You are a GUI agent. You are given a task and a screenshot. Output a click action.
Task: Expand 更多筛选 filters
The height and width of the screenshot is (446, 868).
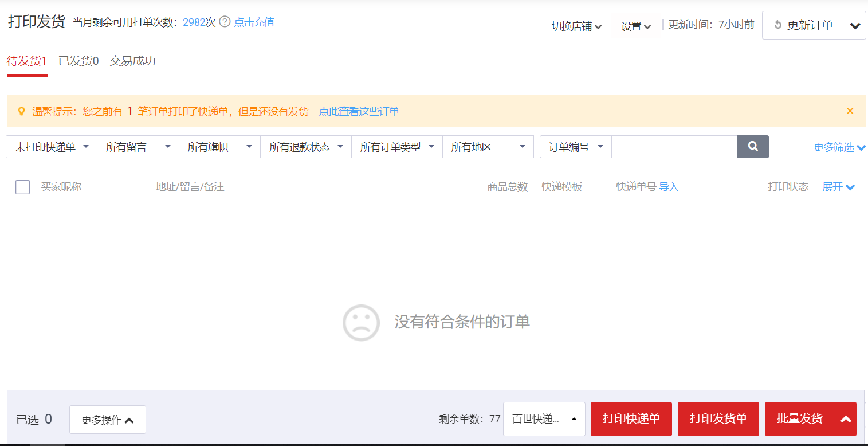point(839,147)
